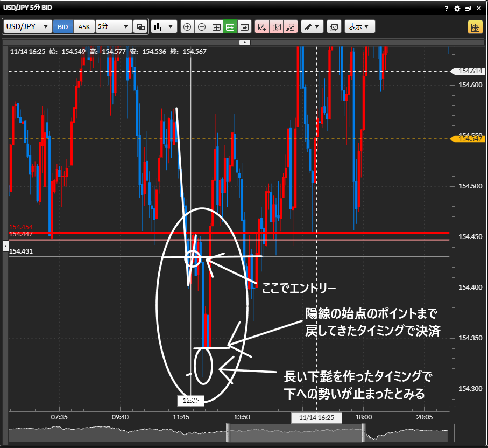Click the fit-to-width green arrows icon
The image size is (488, 448).
pyautogui.click(x=230, y=27)
